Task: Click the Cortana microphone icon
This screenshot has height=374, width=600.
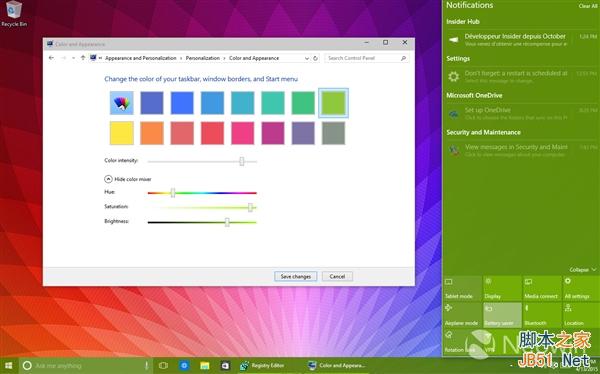Action: tap(146, 366)
